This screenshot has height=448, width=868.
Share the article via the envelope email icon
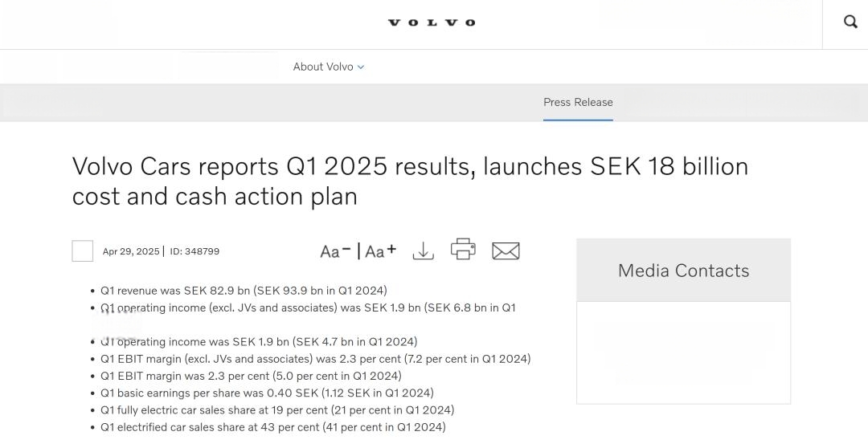click(506, 251)
